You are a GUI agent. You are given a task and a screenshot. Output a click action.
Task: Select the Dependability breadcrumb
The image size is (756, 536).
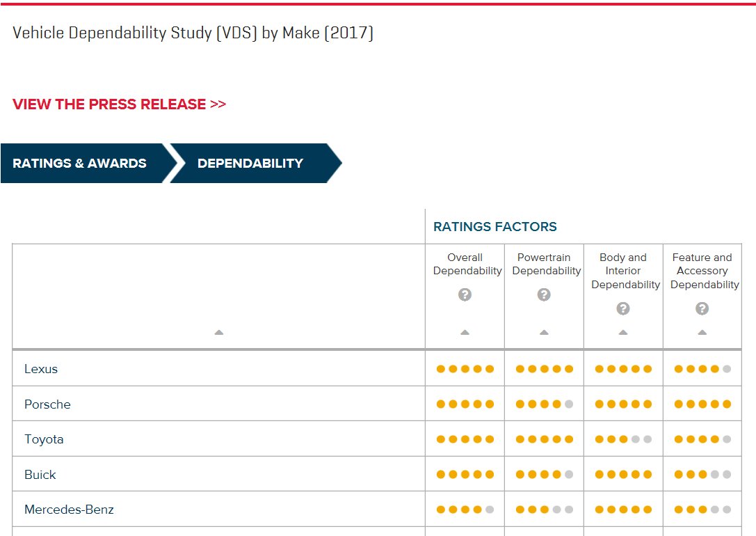[255, 163]
